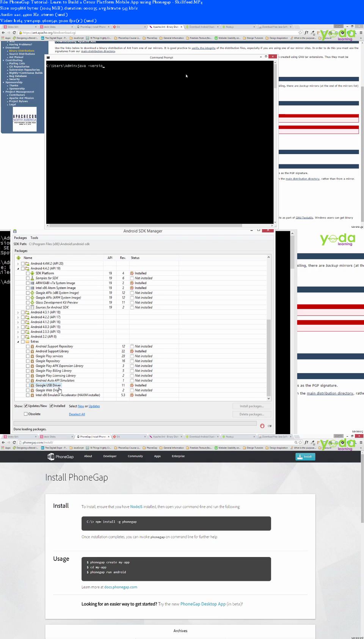Expand Android 4.1.2 (API 16) tree node
This screenshot has height=639, width=364.
pyautogui.click(x=18, y=322)
